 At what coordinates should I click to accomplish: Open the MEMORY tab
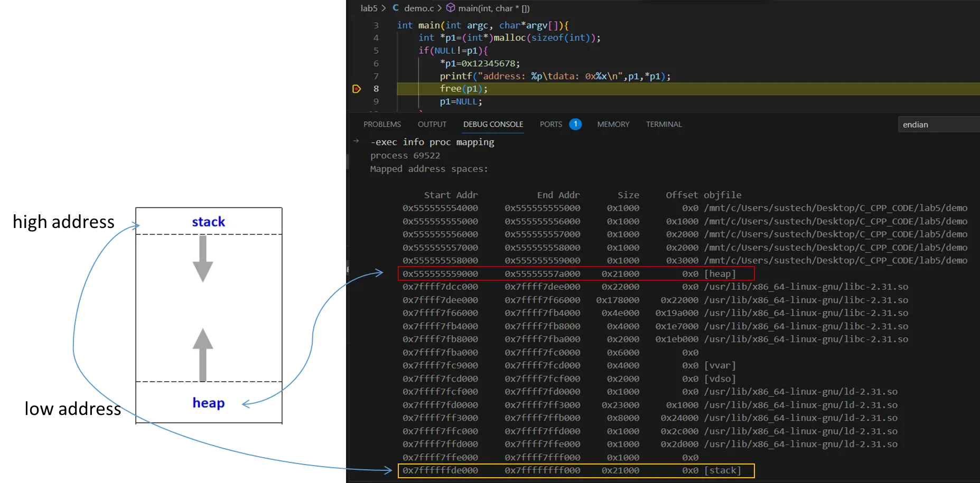613,124
